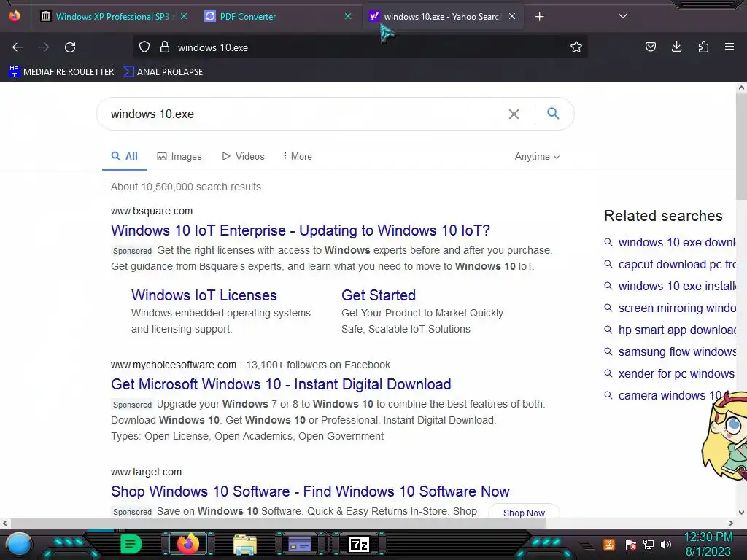Click the site security padlock icon
The image size is (747, 560).
165,47
